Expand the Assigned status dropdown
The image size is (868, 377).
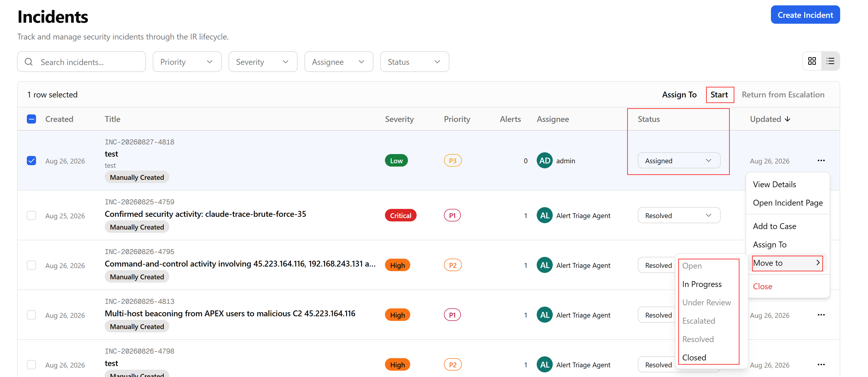tap(679, 160)
